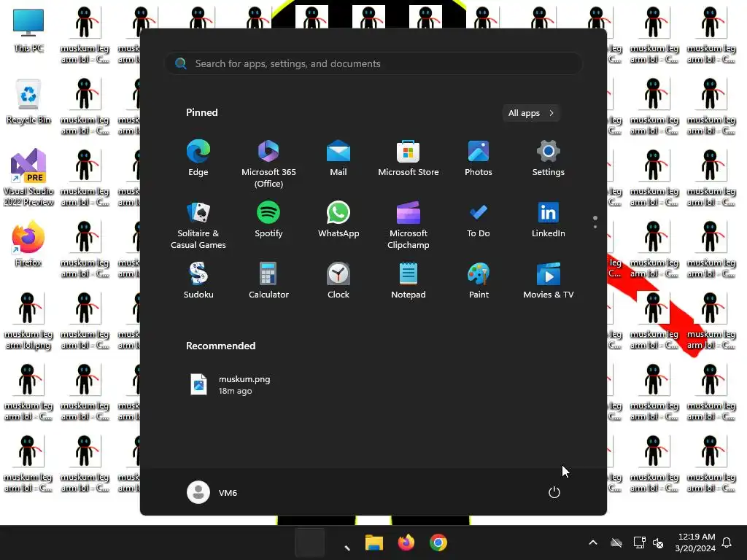The image size is (747, 560).
Task: Select Visual Studio 2022 Preview shortcut
Action: (28, 177)
